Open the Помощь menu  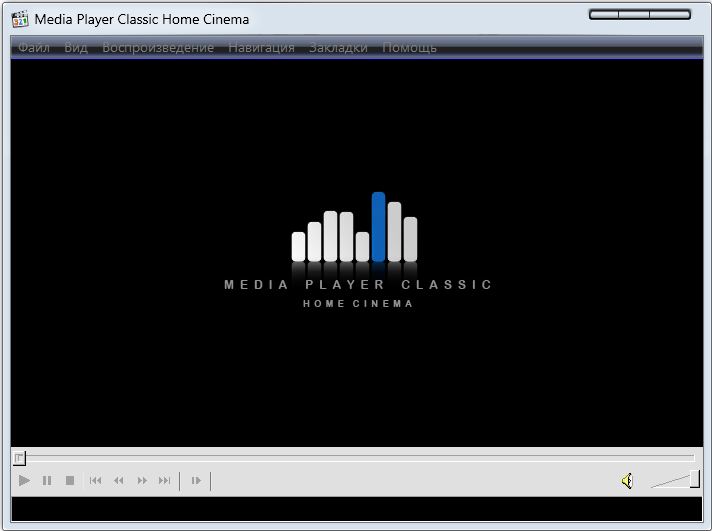[x=410, y=47]
